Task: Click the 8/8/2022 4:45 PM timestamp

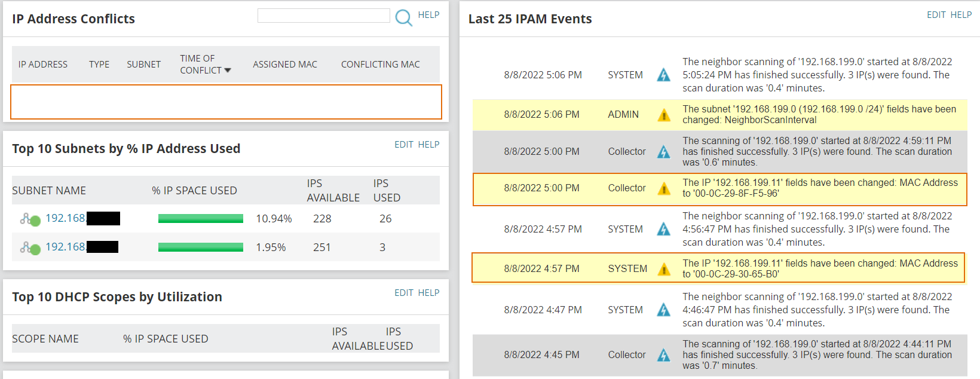Action: pyautogui.click(x=541, y=354)
